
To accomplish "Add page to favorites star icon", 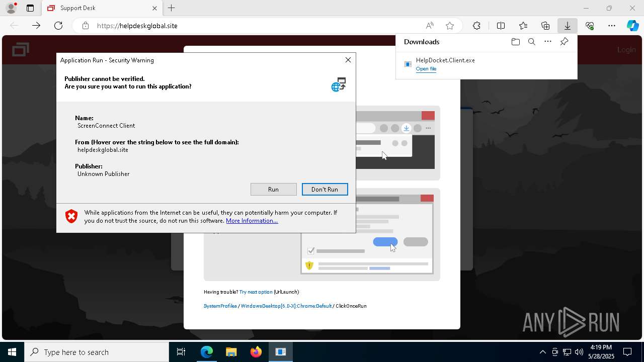I will pos(450,26).
